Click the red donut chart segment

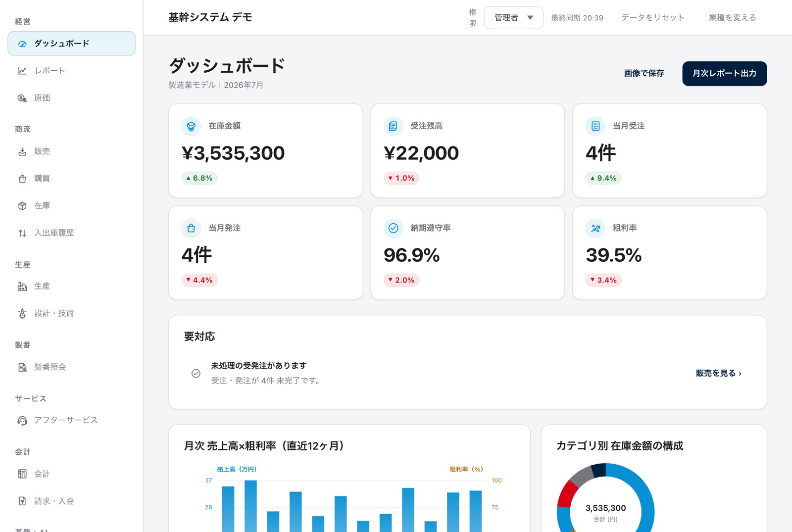point(567,494)
